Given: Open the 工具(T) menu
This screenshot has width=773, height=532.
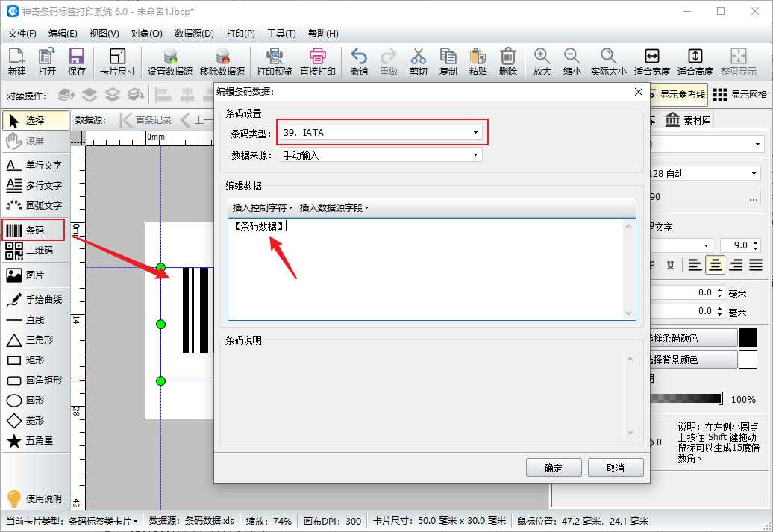Looking at the screenshot, I should click(281, 33).
